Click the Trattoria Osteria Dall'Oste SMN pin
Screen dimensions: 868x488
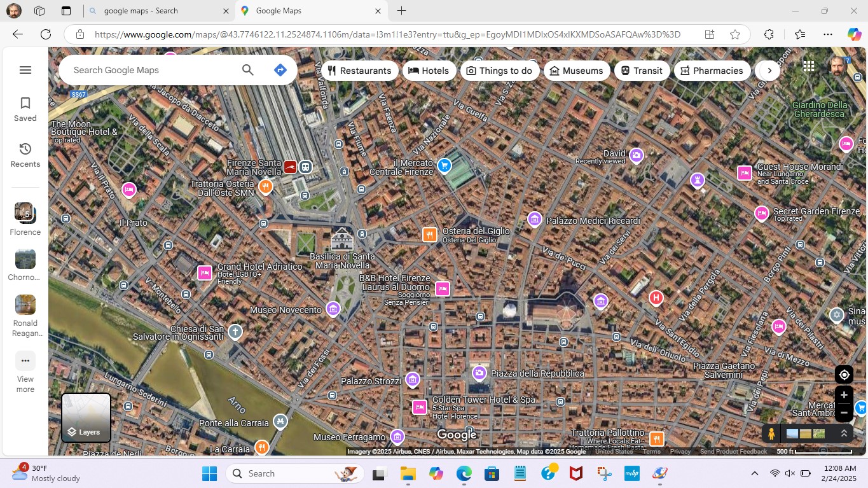pos(266,187)
